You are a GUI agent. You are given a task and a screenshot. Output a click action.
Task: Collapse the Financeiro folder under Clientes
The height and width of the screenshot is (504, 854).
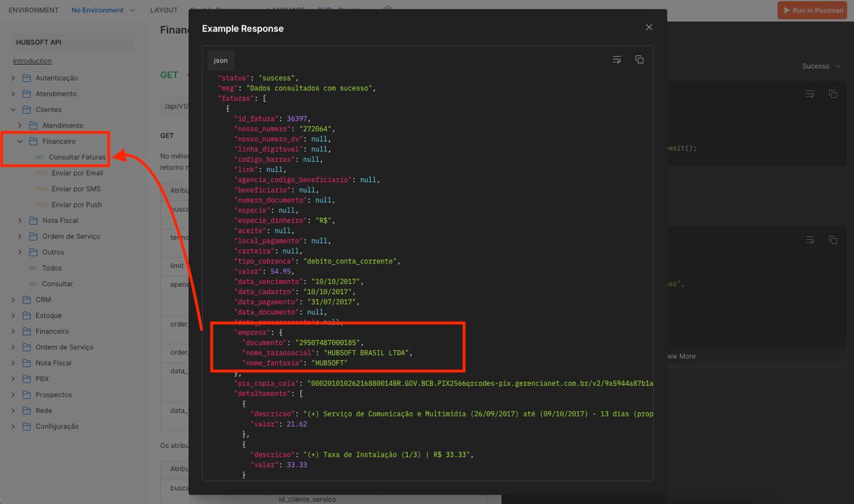pyautogui.click(x=20, y=141)
